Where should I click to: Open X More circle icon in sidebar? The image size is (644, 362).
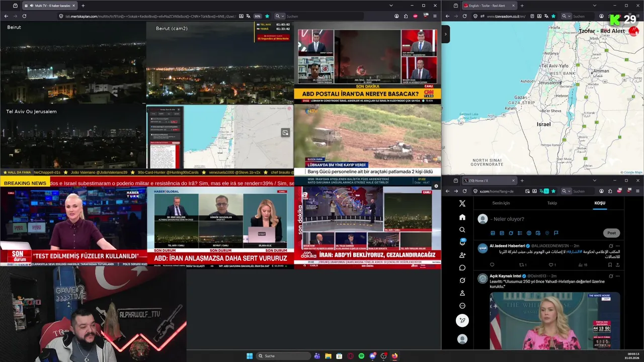tap(462, 306)
